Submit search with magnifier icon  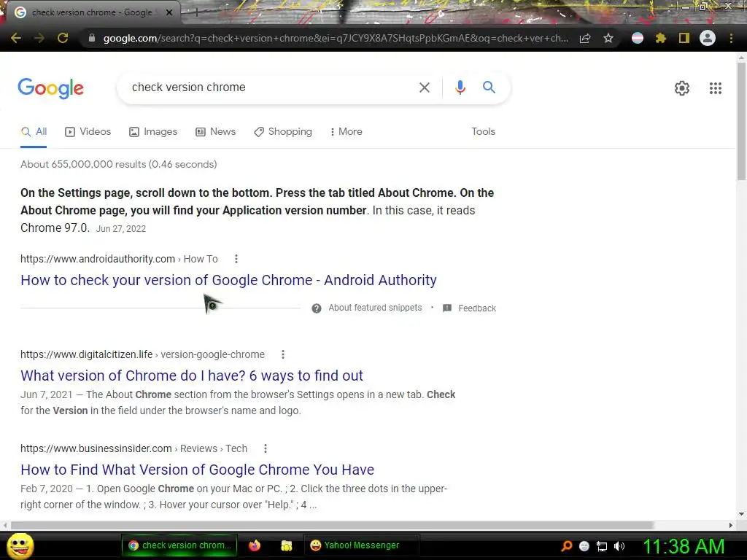pyautogui.click(x=489, y=87)
